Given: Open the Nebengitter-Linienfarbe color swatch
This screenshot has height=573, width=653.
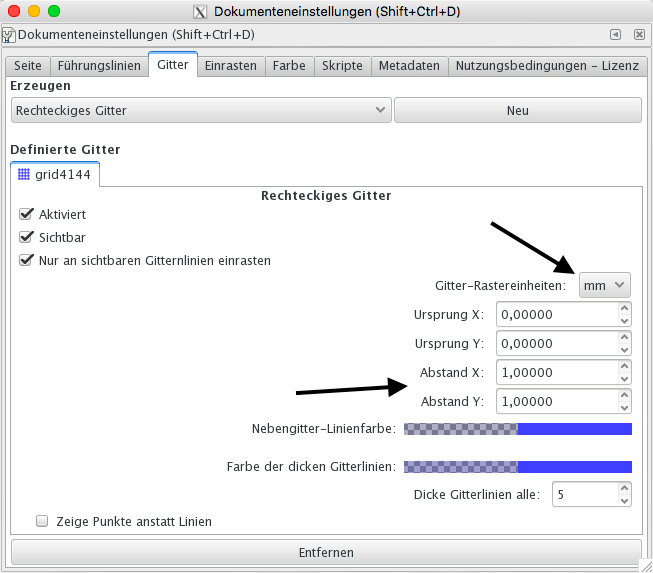Looking at the screenshot, I should tap(517, 429).
